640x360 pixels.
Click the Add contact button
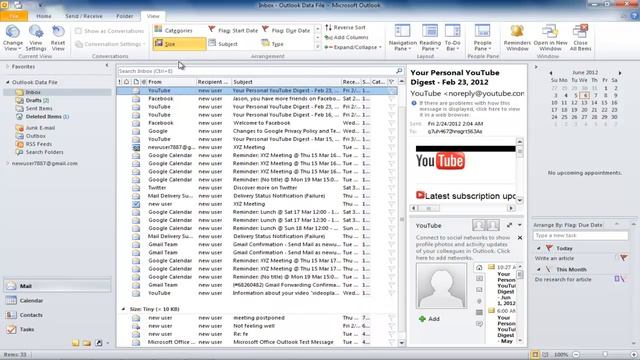click(429, 319)
